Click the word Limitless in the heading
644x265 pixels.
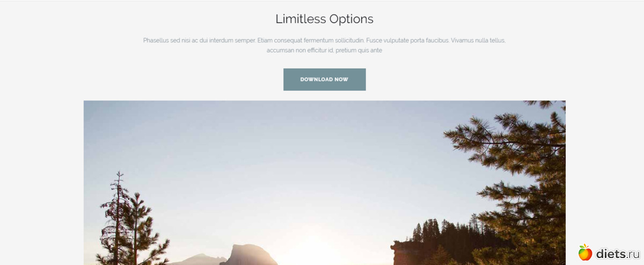coord(301,19)
